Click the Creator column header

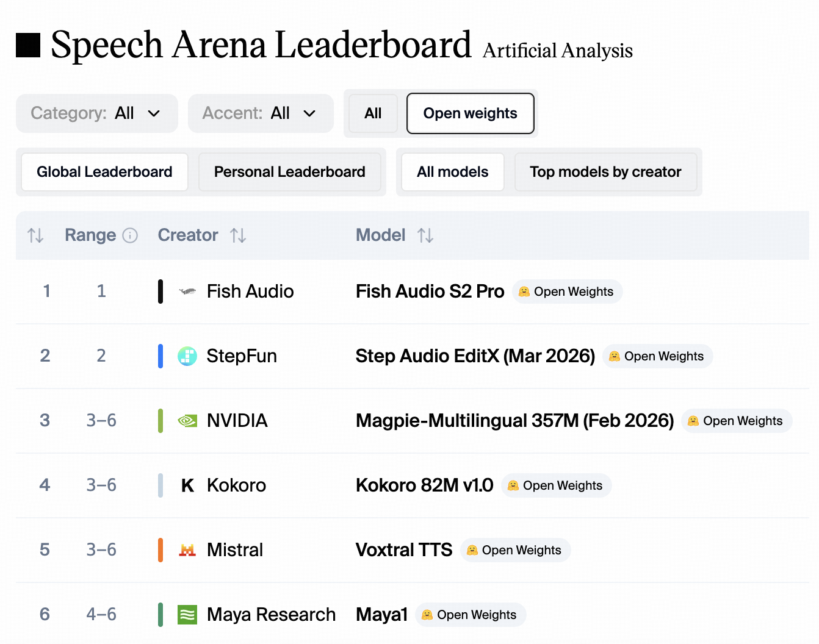pos(188,235)
